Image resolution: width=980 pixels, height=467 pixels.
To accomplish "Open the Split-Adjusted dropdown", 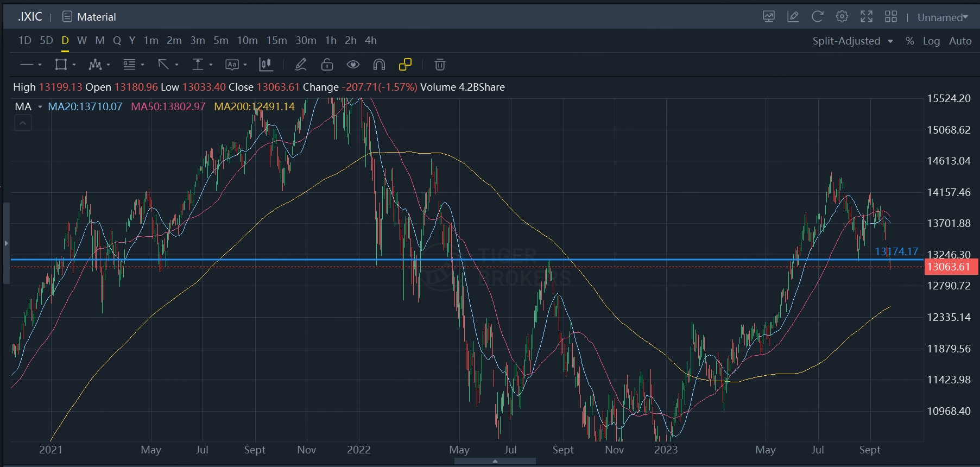I will [852, 41].
